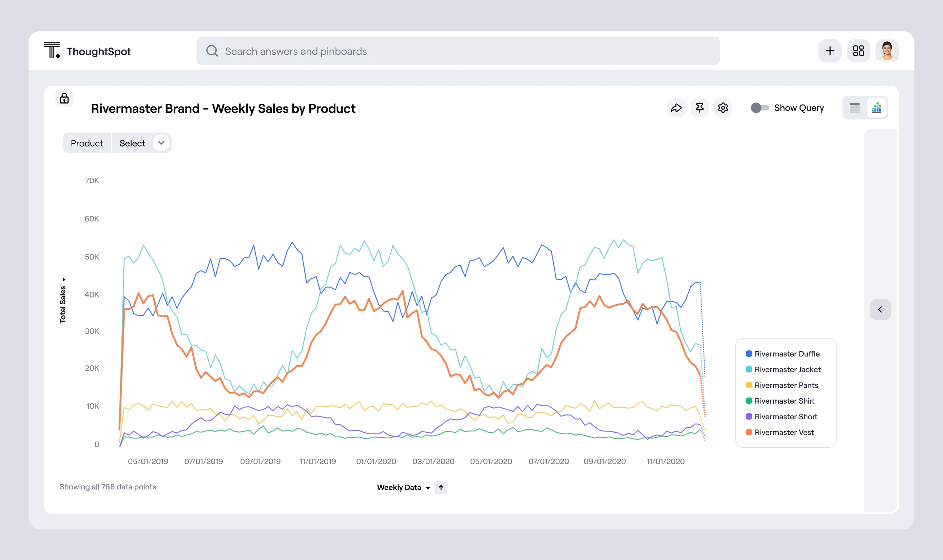Click the Total Sales axis label

click(63, 304)
